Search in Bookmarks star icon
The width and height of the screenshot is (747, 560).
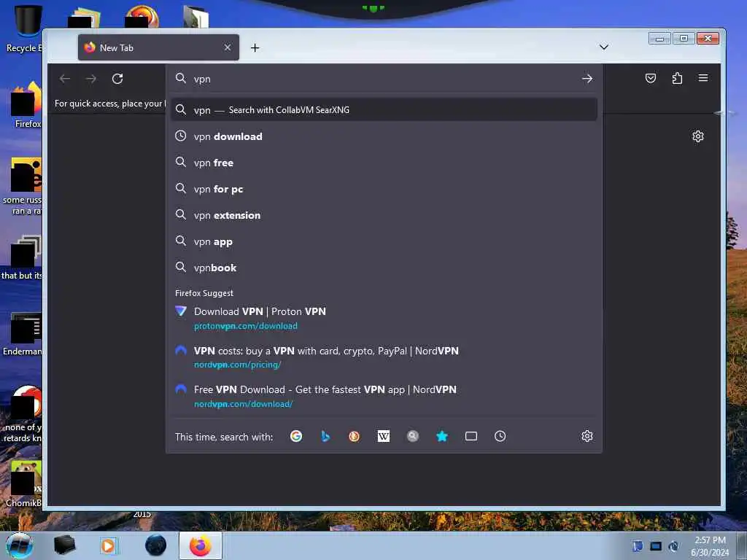tap(442, 436)
